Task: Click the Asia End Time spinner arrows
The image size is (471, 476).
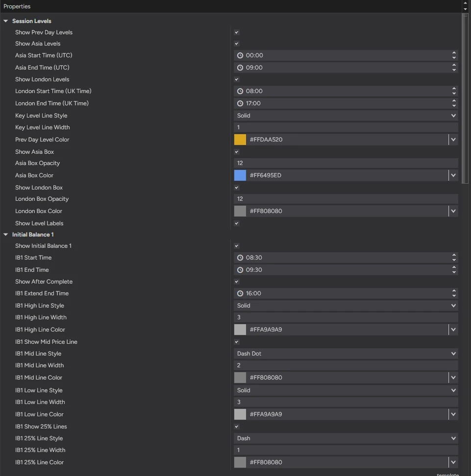Action: [x=454, y=68]
